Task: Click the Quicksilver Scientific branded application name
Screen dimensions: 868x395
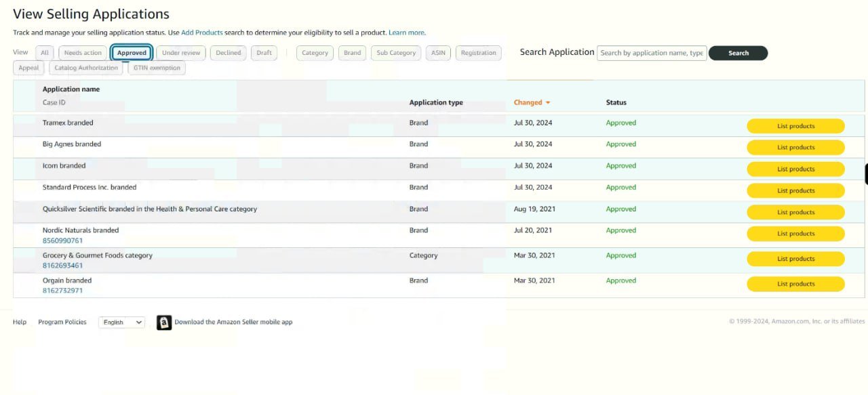Action: (150, 209)
